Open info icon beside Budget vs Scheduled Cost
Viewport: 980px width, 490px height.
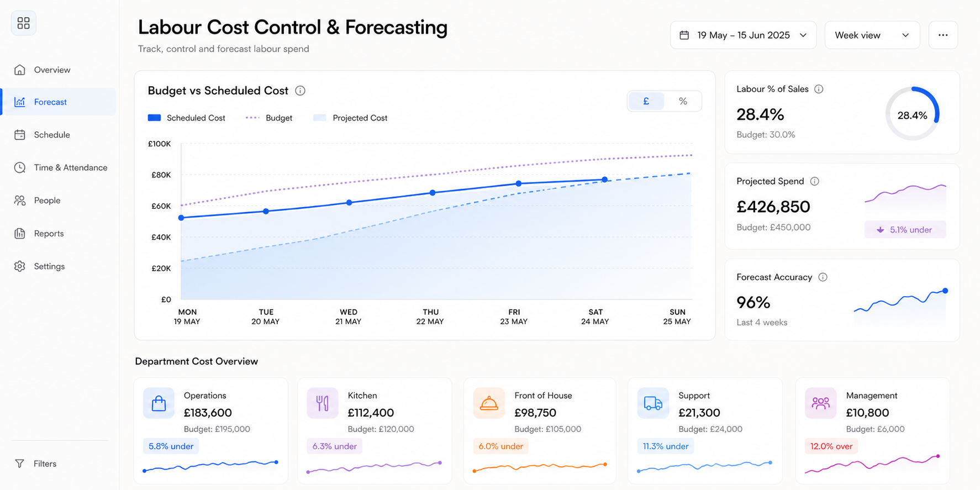tap(300, 91)
